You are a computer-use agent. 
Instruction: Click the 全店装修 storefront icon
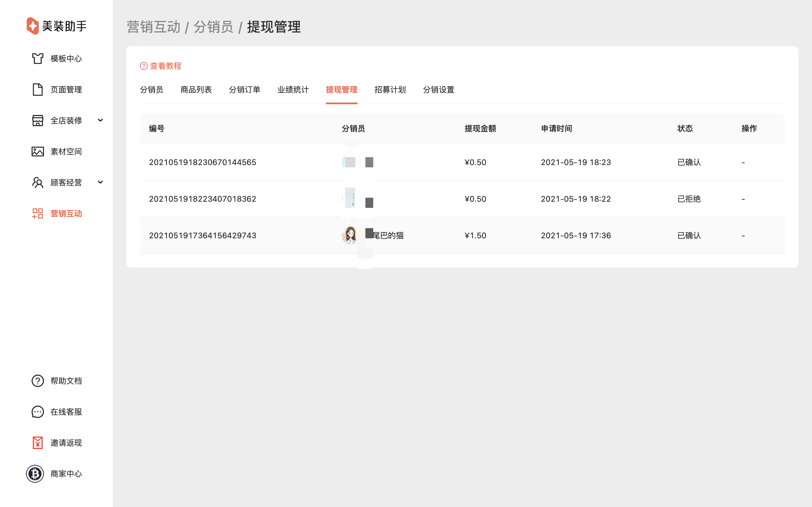click(37, 120)
